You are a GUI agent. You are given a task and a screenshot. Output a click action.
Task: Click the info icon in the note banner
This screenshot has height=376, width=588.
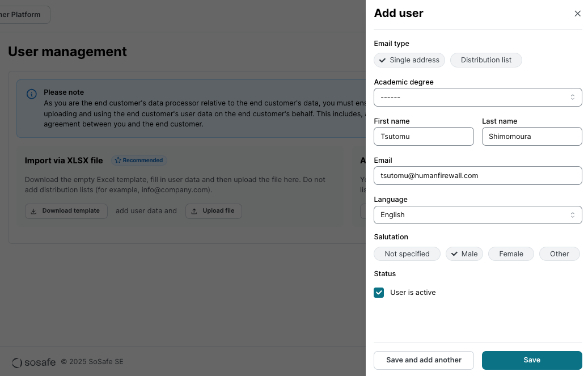tap(32, 94)
